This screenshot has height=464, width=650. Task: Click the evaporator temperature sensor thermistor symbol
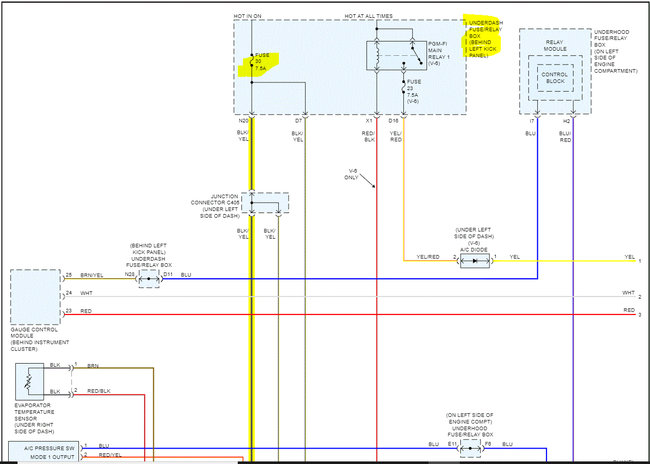(29, 383)
